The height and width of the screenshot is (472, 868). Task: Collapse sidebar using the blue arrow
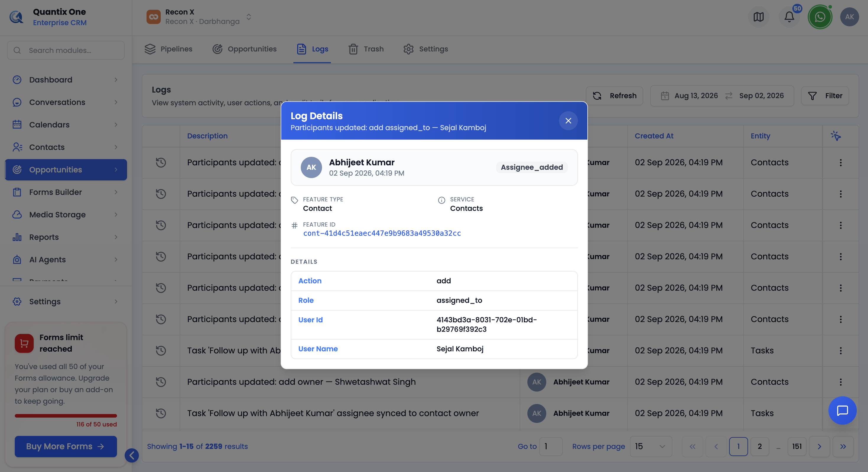131,455
